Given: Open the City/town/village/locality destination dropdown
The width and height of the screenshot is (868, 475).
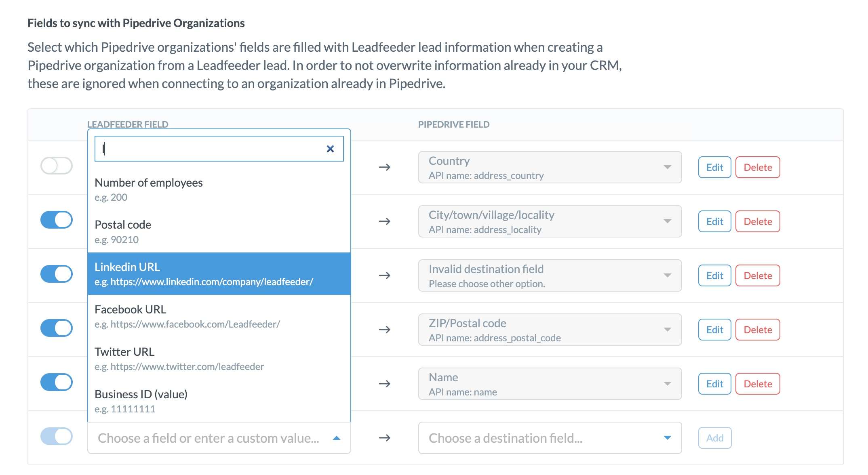Looking at the screenshot, I should pos(550,221).
